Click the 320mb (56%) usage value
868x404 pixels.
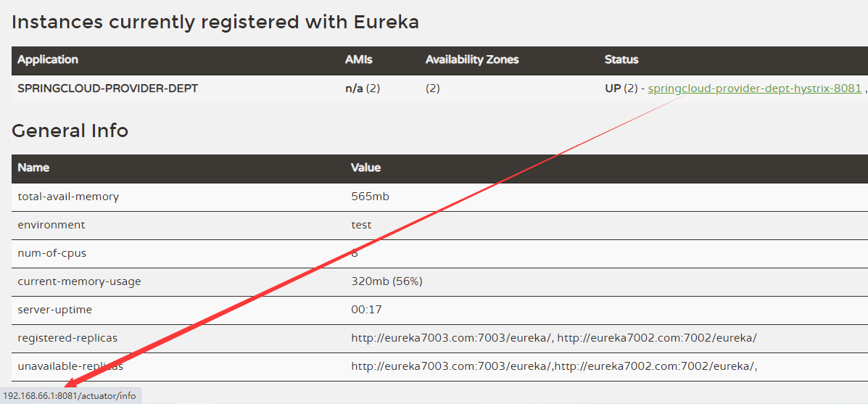pyautogui.click(x=387, y=281)
